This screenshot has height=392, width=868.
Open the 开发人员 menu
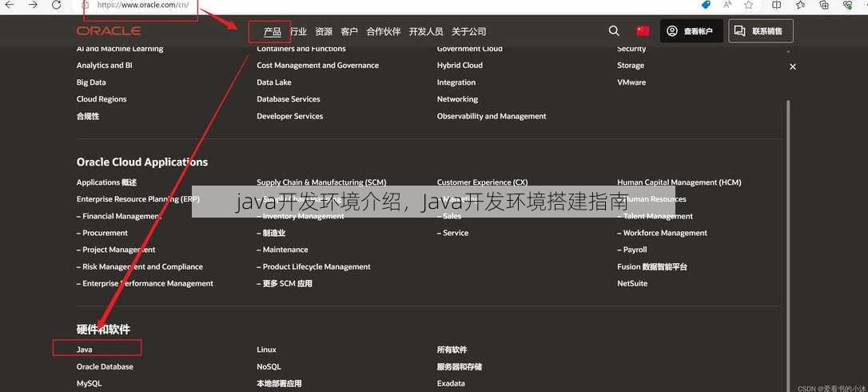426,32
